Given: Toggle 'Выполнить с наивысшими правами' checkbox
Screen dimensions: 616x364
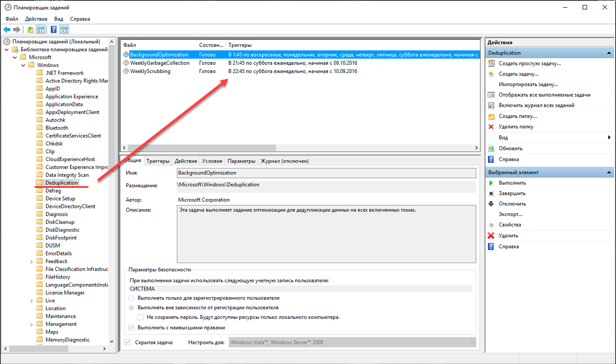Looking at the screenshot, I should tap(131, 328).
